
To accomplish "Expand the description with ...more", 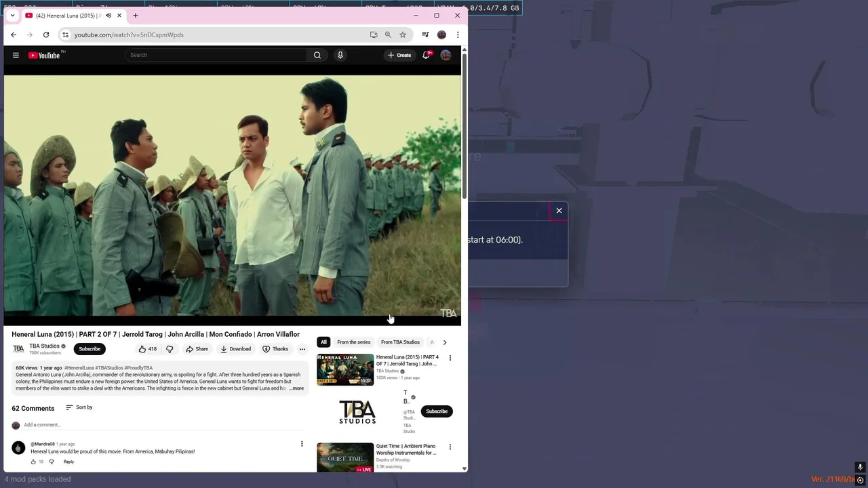I will tap(296, 388).
